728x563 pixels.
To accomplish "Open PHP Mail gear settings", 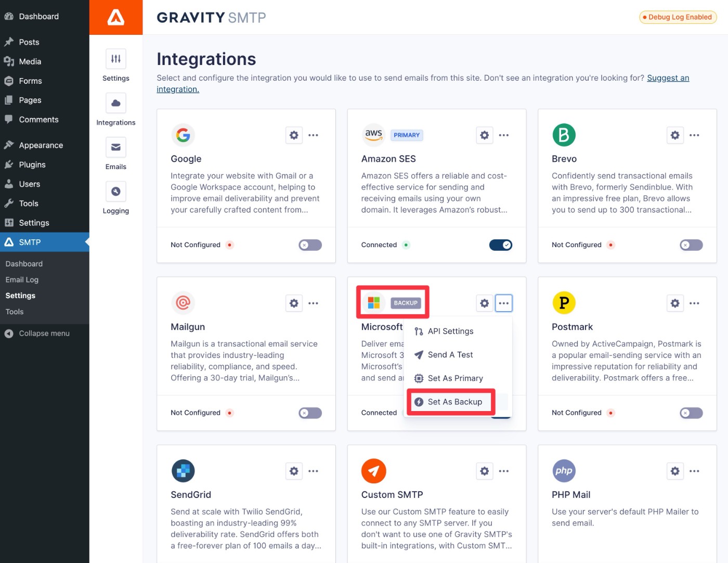I will click(x=675, y=471).
